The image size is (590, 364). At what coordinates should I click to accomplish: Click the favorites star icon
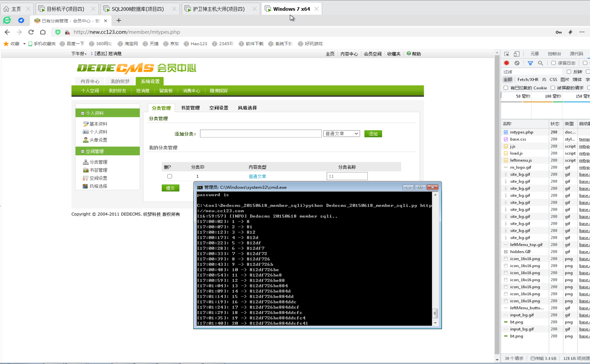6,44
